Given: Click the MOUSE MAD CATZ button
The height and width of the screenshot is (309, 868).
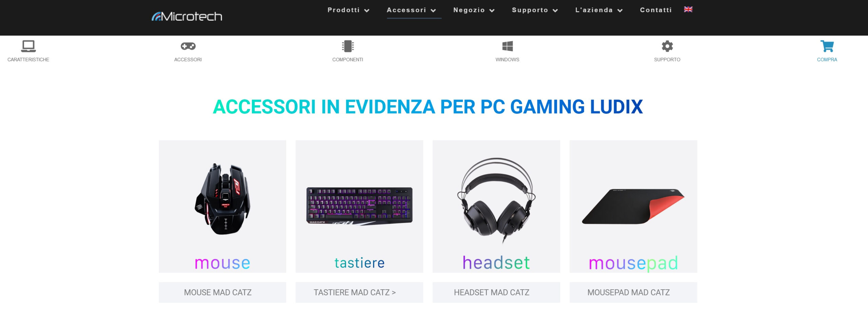Looking at the screenshot, I should click(222, 292).
